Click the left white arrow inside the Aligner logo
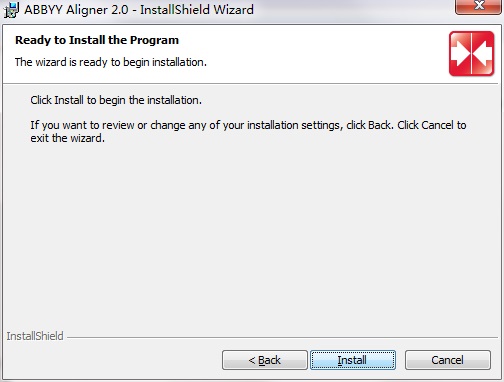 click(460, 54)
